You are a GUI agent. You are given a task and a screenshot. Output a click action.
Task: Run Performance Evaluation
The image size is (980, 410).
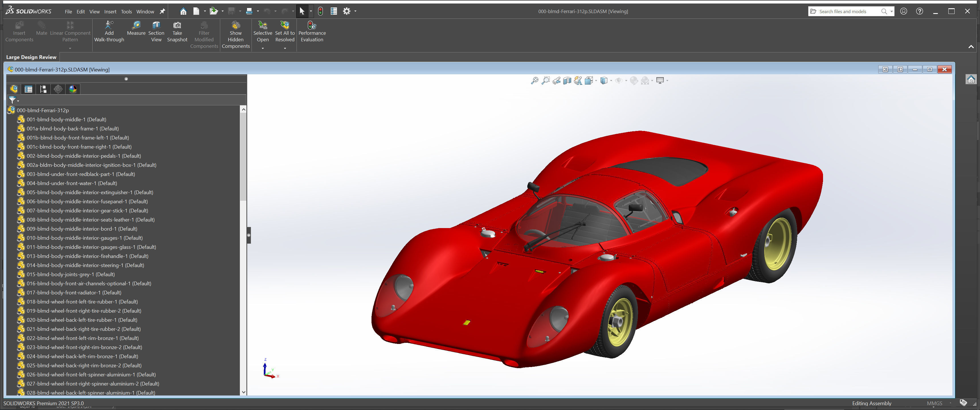click(312, 32)
